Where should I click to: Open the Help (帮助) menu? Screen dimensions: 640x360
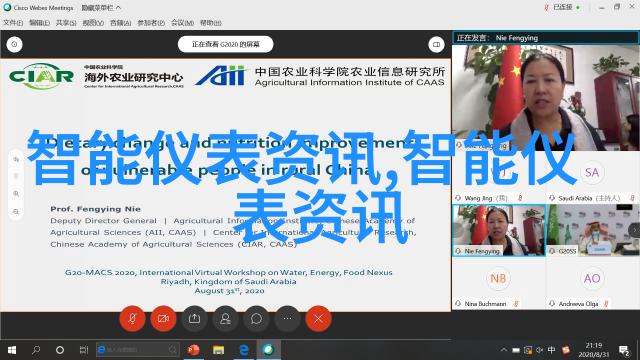pos(211,23)
